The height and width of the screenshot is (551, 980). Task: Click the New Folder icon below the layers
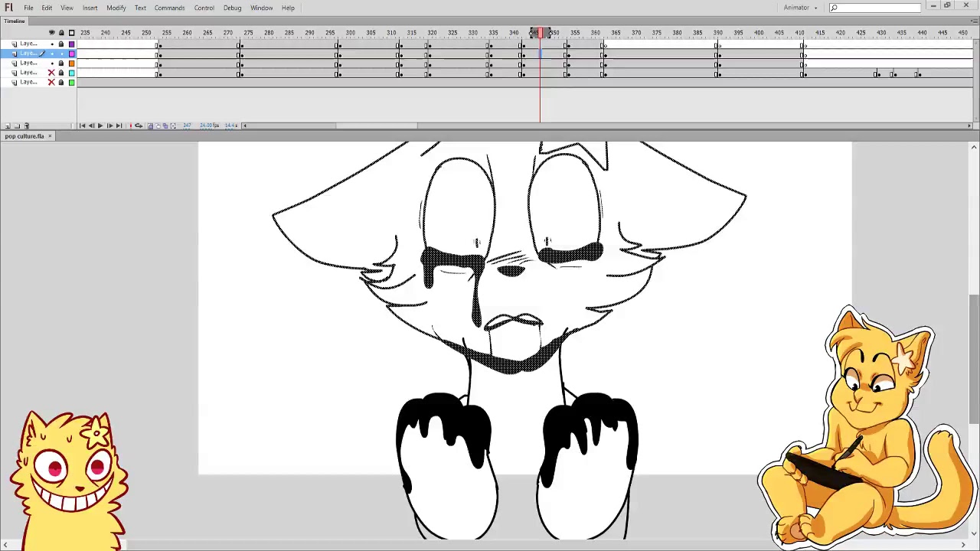16,126
